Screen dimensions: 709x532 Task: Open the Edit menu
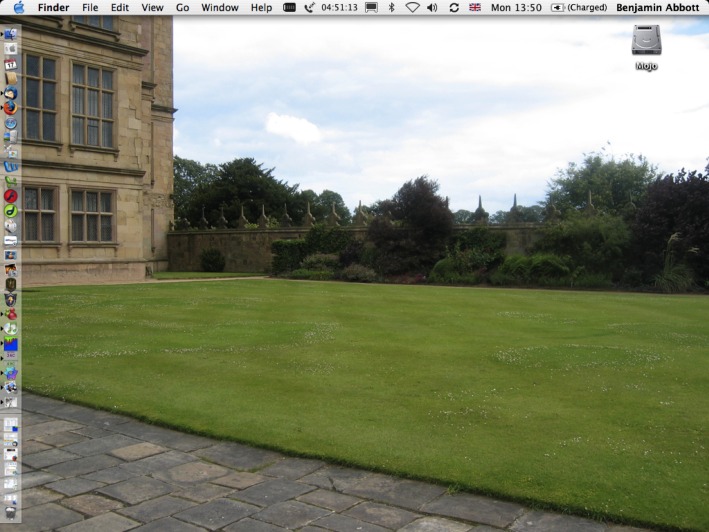(x=120, y=8)
